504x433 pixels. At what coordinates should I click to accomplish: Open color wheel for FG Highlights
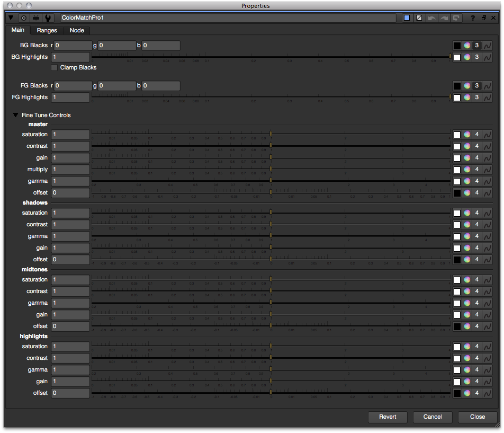[x=467, y=97]
